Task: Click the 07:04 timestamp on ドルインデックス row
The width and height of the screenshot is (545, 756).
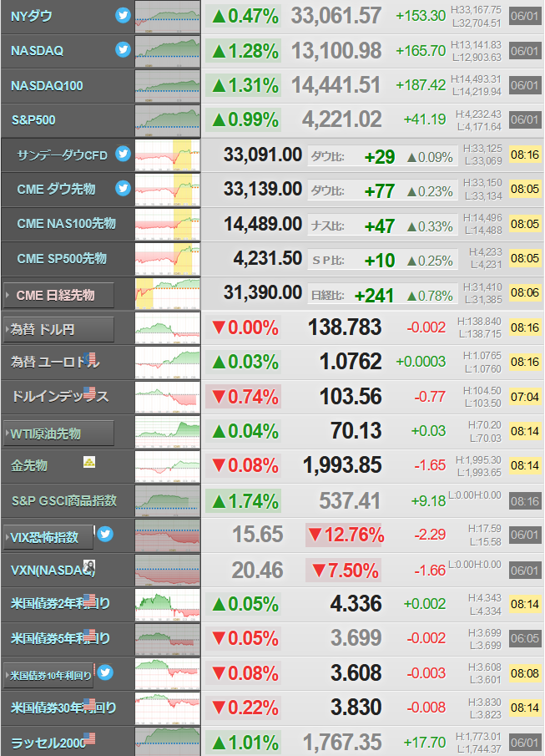Action: click(525, 398)
